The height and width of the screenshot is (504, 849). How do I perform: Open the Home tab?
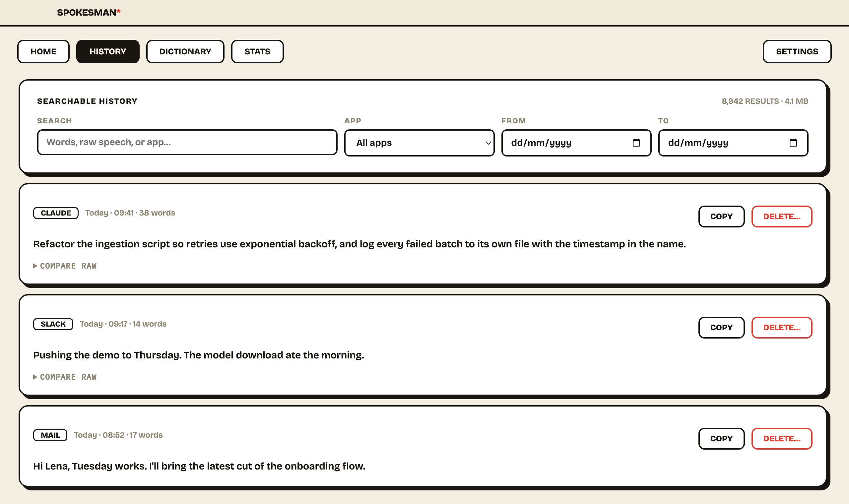(43, 52)
